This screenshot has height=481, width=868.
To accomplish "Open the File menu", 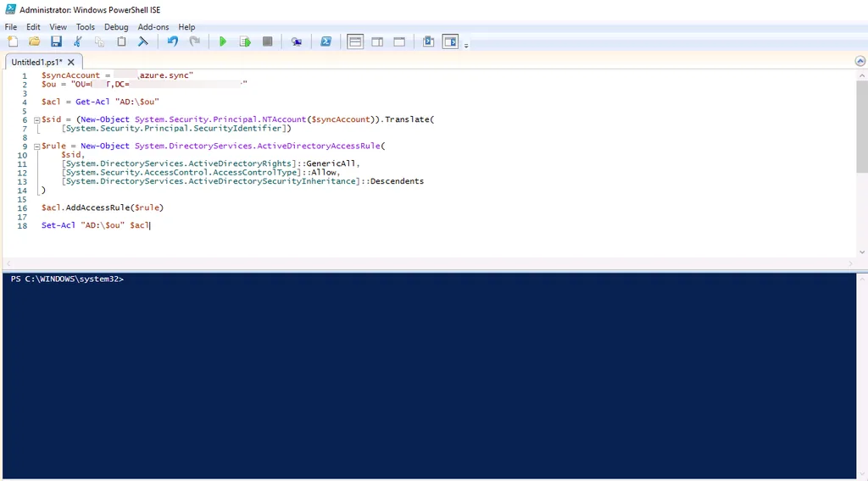I will (x=10, y=26).
